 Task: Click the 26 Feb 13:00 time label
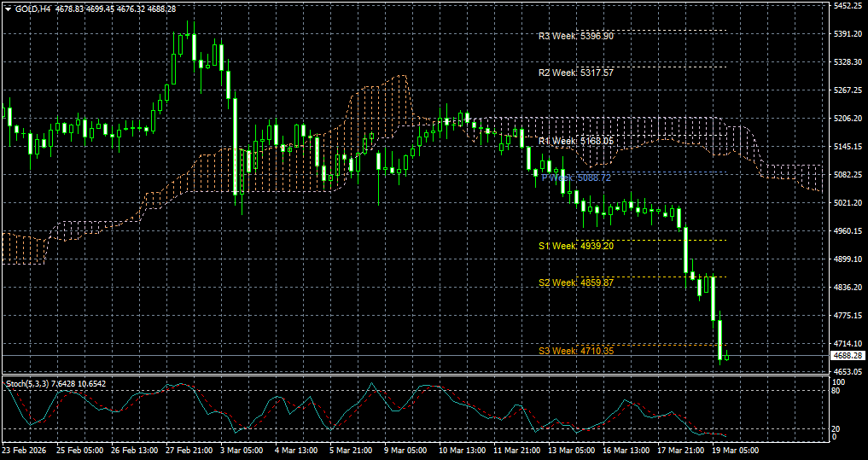coord(133,451)
